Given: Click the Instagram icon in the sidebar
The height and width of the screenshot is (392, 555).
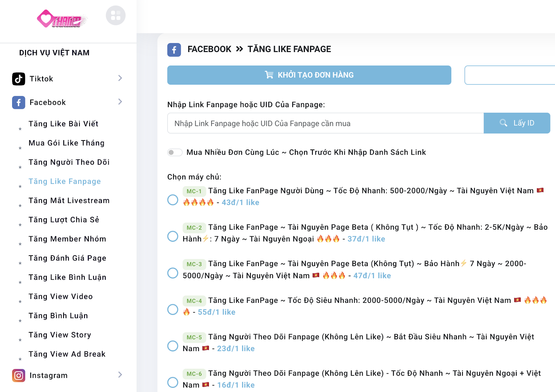Looking at the screenshot, I should (19, 375).
